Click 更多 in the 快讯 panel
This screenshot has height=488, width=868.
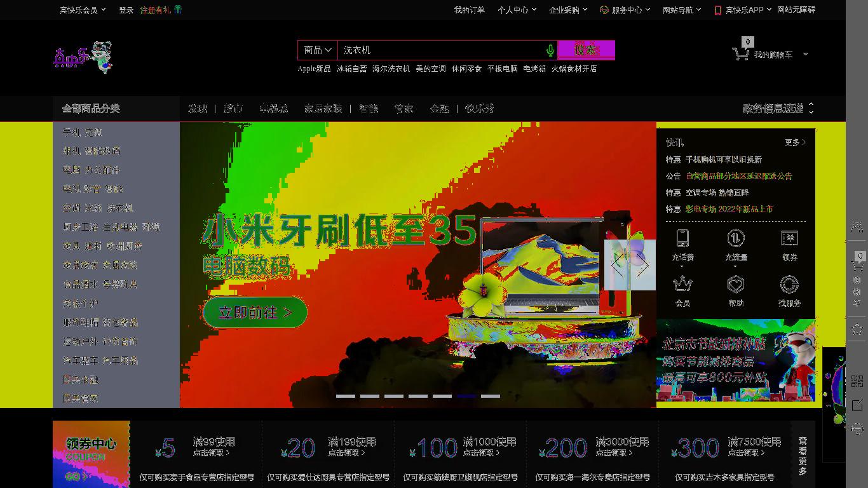795,142
